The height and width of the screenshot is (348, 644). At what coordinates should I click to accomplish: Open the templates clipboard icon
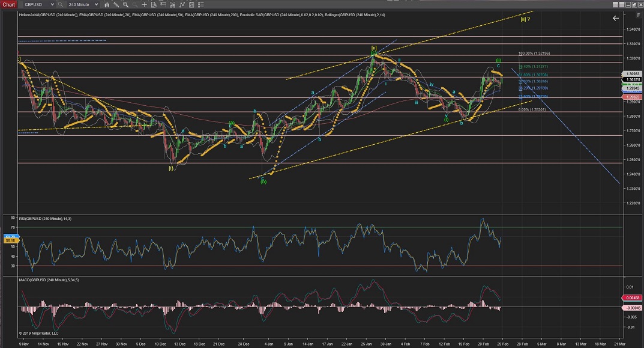point(191,5)
